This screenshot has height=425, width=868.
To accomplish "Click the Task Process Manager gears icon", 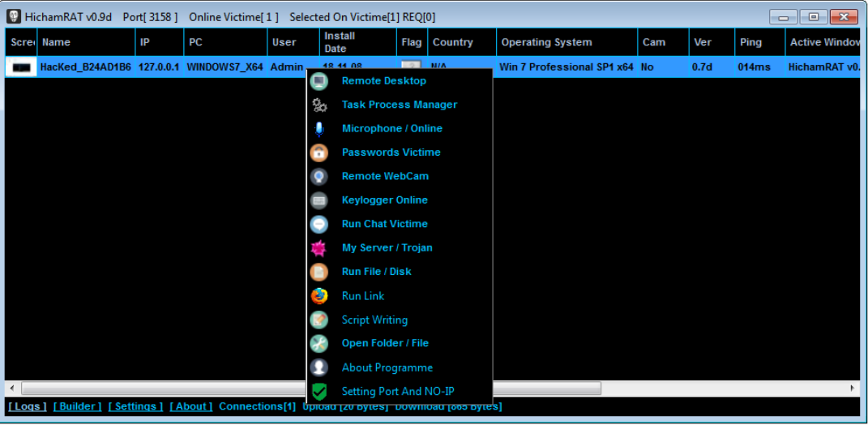I will [319, 105].
